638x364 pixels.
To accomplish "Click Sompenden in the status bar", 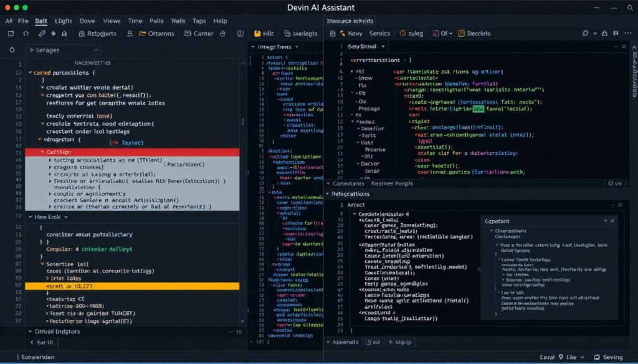I will (x=38, y=357).
